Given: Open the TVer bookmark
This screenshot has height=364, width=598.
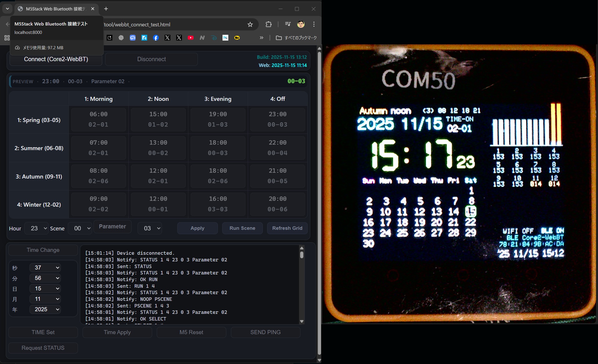Looking at the screenshot, I should (x=225, y=38).
